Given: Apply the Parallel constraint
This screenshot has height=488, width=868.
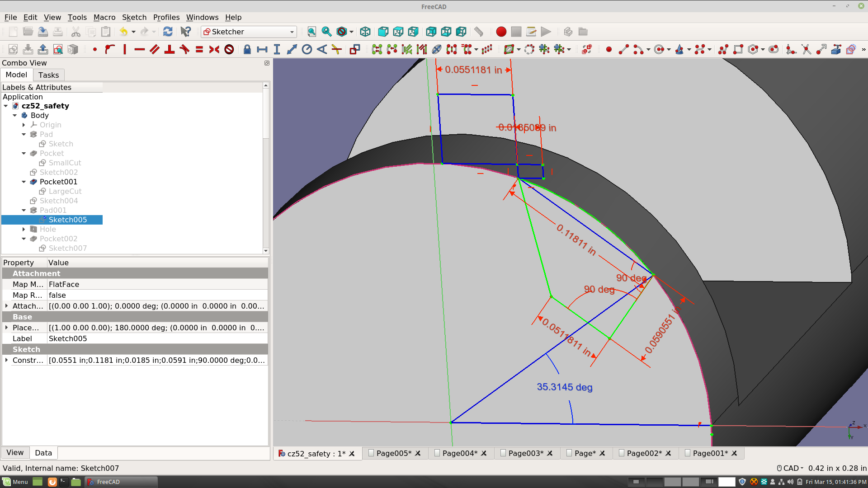Looking at the screenshot, I should pos(155,49).
